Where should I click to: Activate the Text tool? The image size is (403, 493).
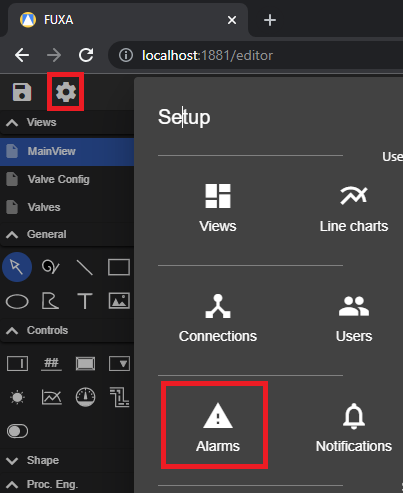pyautogui.click(x=85, y=301)
